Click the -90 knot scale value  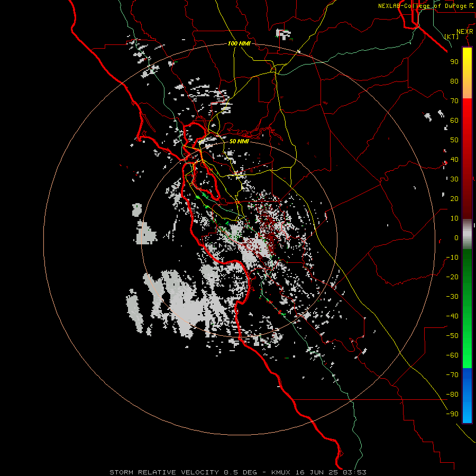click(x=452, y=414)
